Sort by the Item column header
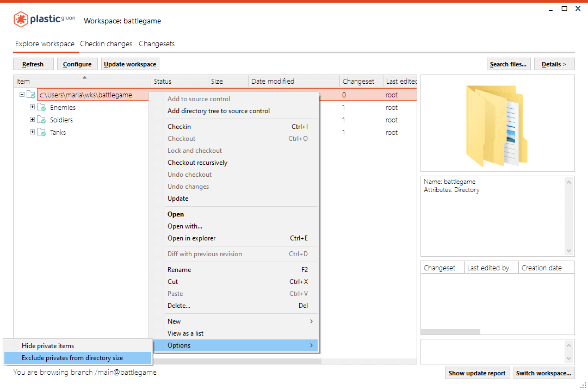The height and width of the screenshot is (390, 588). click(82, 82)
